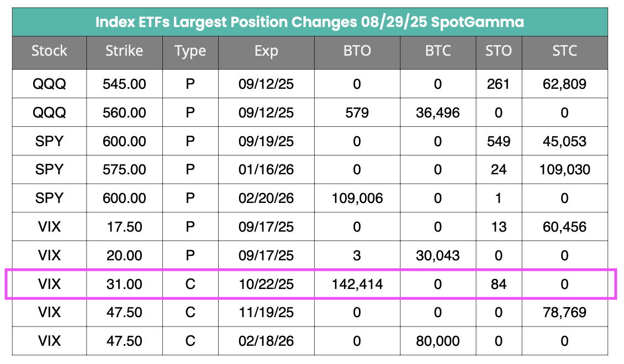The image size is (624, 364).
Task: Click the 142,414 BTO value cell
Action: coord(357,285)
